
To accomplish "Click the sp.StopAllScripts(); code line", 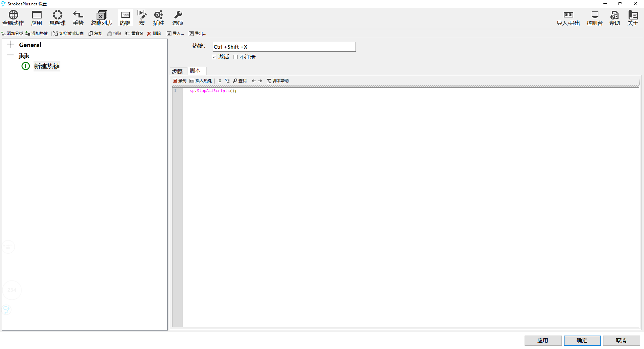I will coord(213,91).
